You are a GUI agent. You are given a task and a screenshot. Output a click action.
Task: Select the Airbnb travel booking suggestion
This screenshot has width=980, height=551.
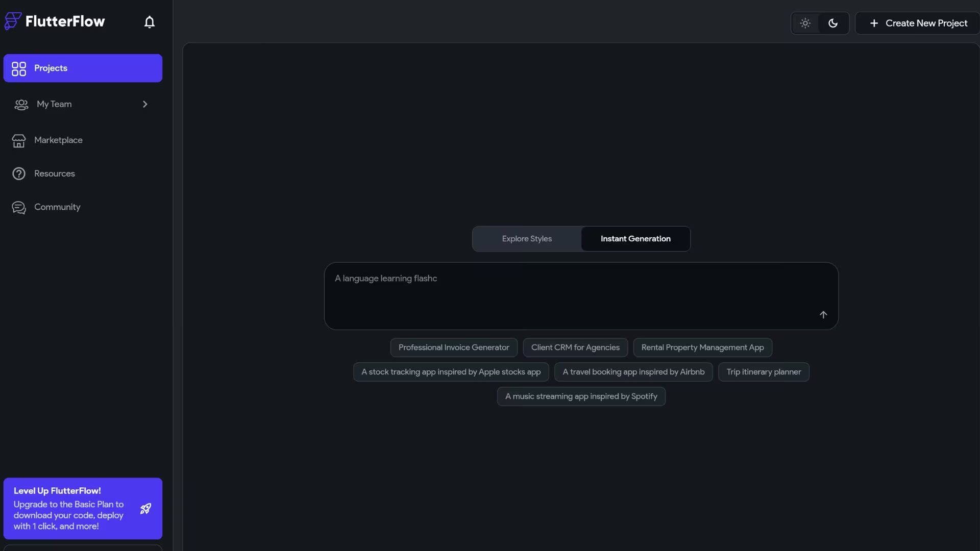tap(633, 372)
